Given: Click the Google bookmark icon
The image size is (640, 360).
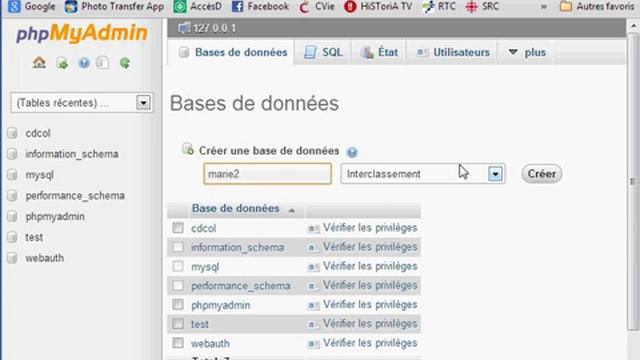Looking at the screenshot, I should (x=14, y=6).
